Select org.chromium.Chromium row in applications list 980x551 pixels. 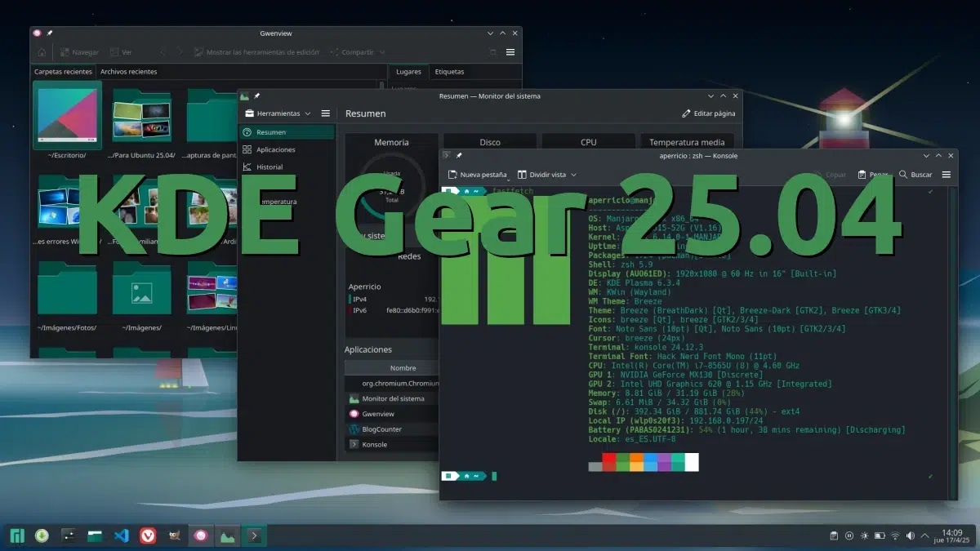point(393,383)
